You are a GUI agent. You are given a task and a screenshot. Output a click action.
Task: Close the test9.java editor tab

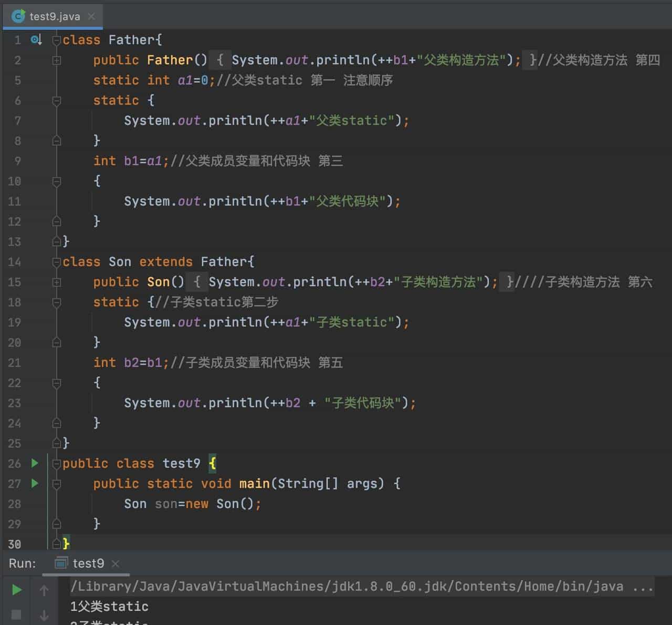[x=91, y=16]
